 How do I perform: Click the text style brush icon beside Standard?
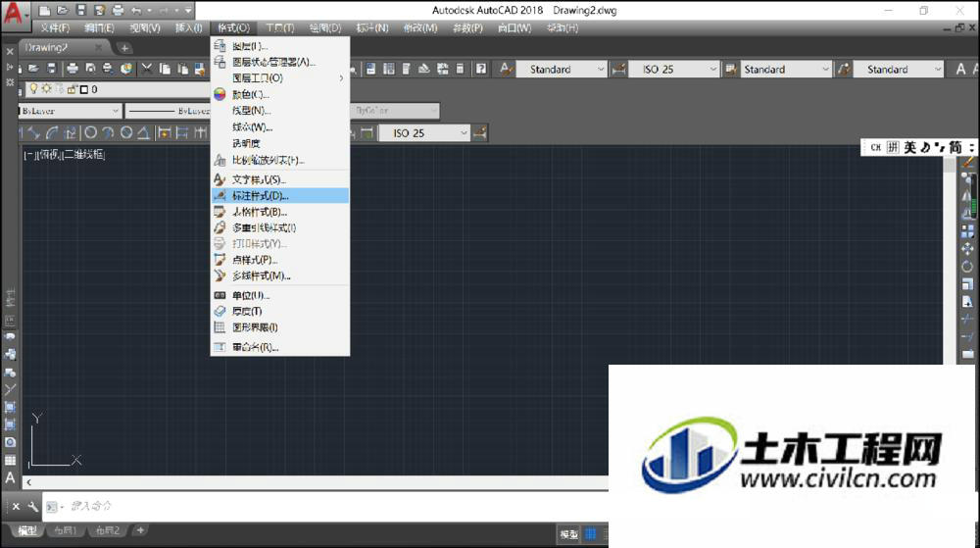click(x=507, y=69)
